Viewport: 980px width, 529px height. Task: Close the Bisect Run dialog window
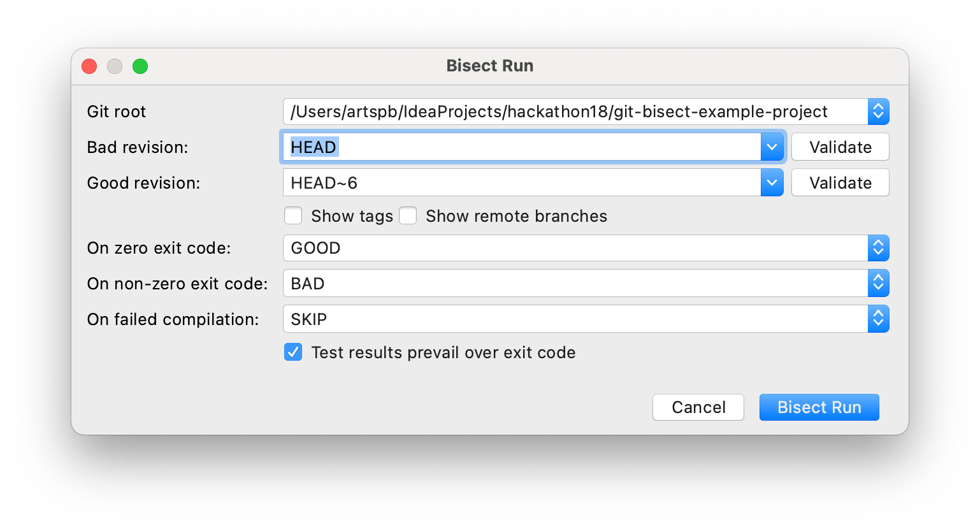pos(89,66)
